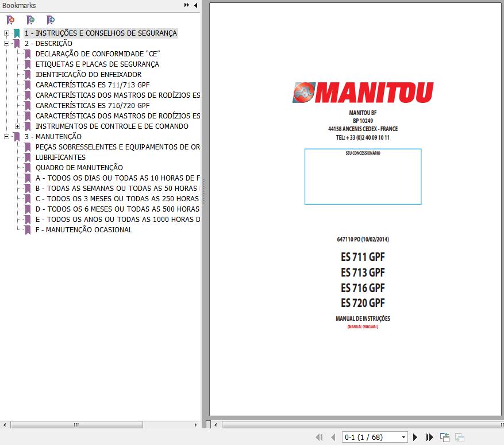Open 'C - TODOS OS 3 MESES OU TODAS AS 250 HORAS' bookmark
Screen dimensions: 504x445
point(118,199)
